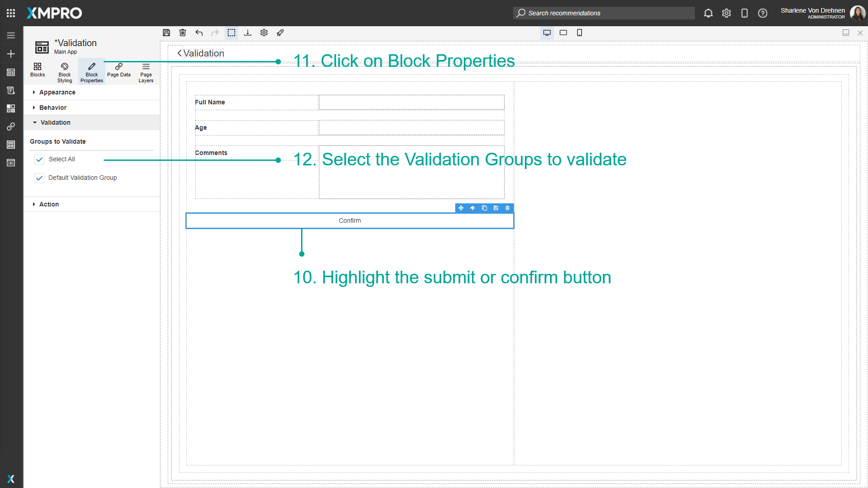Disable Default Validation Group
The width and height of the screenshot is (868, 488).
tap(39, 178)
